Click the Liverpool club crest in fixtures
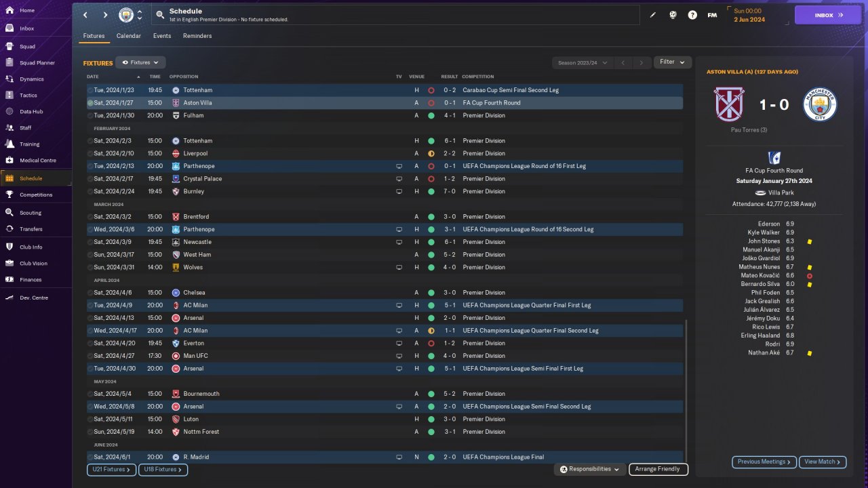This screenshot has width=868, height=488. (x=176, y=153)
